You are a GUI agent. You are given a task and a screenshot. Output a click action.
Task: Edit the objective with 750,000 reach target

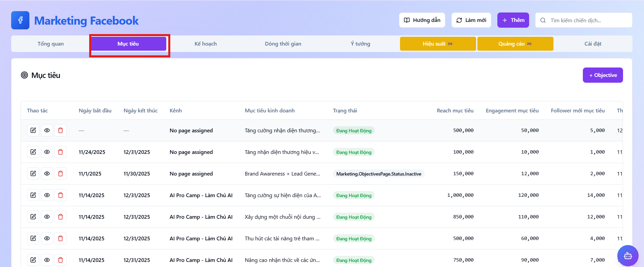33,260
